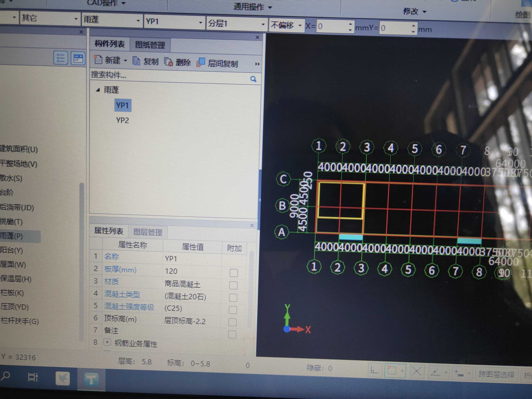The image size is (532, 399).
Task: Click the 跨图层选择 button
Action: pyautogui.click(x=496, y=375)
